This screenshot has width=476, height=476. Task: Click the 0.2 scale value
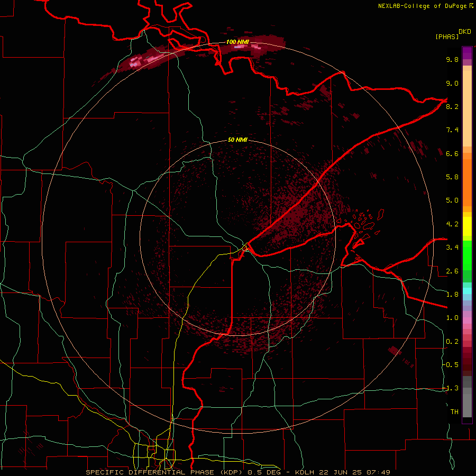pyautogui.click(x=452, y=342)
